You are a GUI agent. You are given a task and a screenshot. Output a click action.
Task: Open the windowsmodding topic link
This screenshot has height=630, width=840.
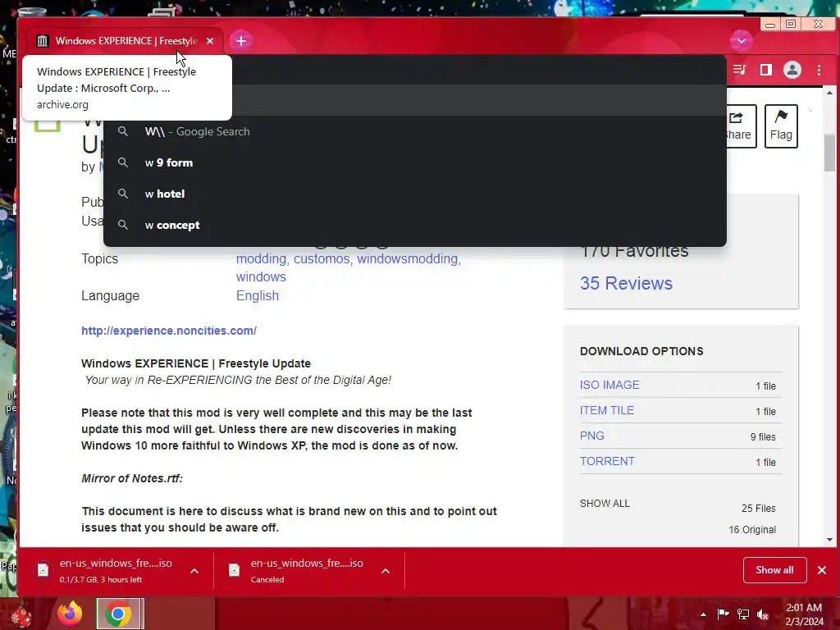coord(409,258)
